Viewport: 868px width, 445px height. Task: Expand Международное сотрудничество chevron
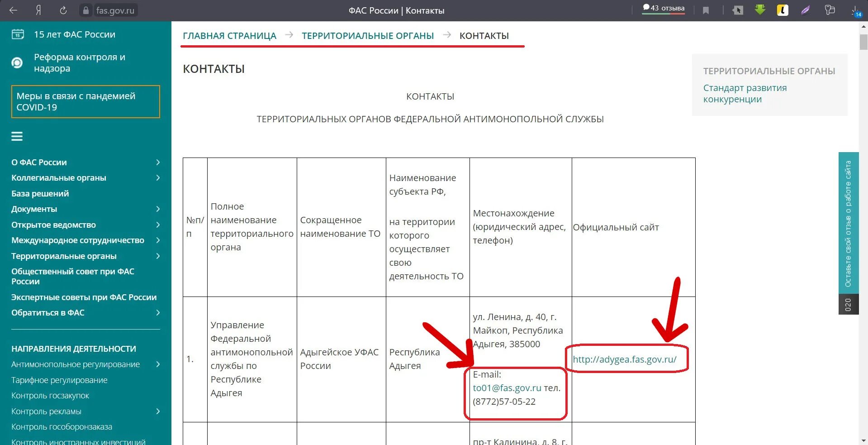(158, 240)
